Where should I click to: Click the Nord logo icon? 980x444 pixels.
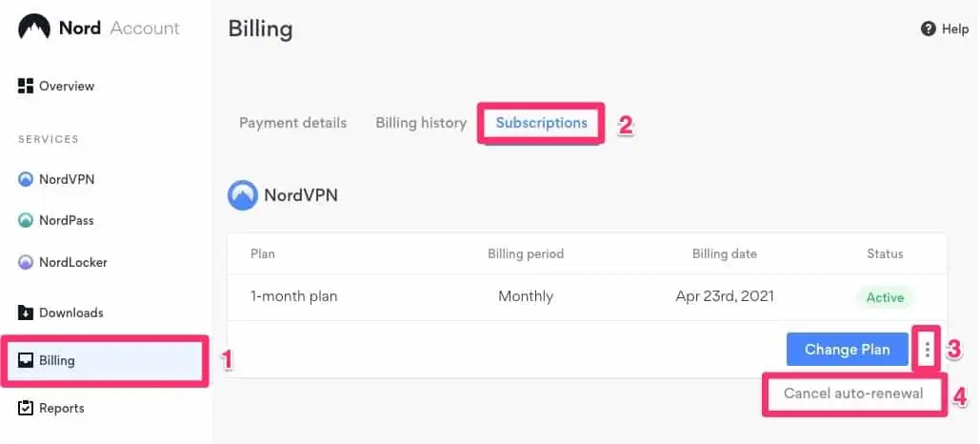(34, 28)
